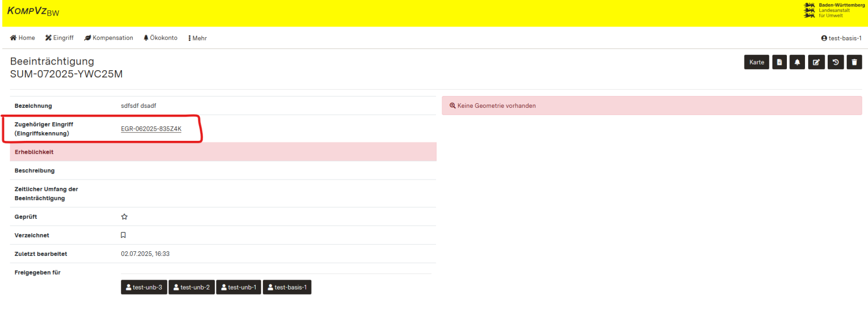
Task: Click the Freigegeben für label
Action: (x=37, y=272)
